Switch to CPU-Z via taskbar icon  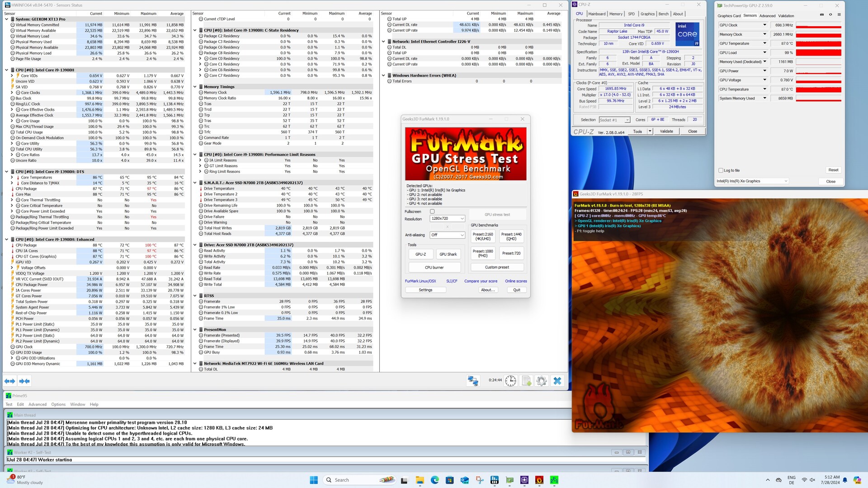coord(524,480)
